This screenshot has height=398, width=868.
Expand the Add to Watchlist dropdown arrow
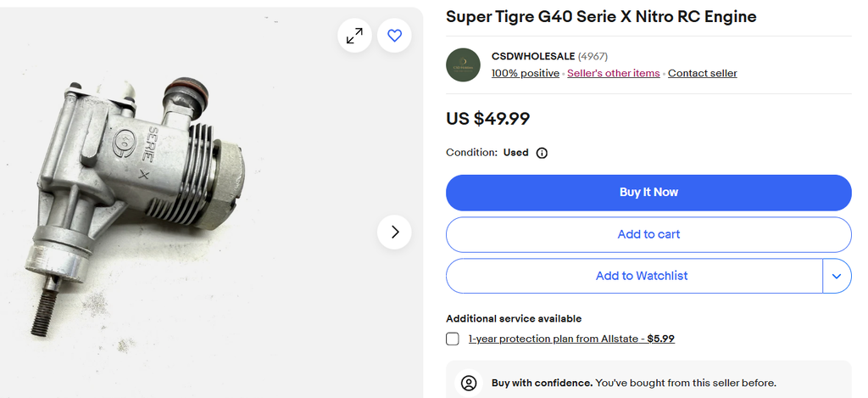[837, 276]
